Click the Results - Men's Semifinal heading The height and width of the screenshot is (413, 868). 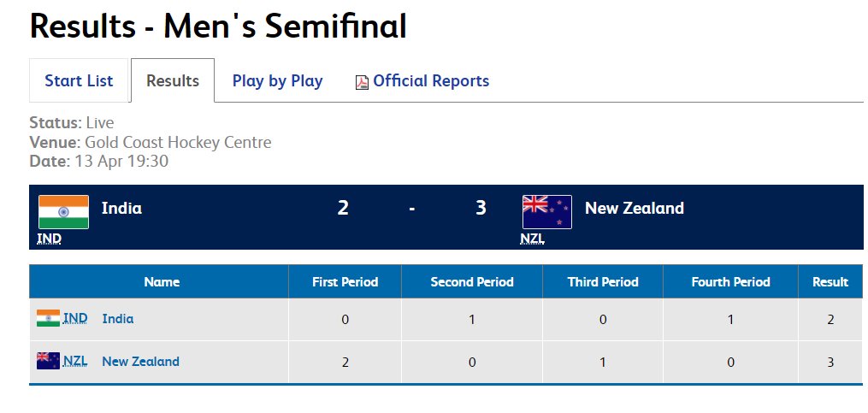[x=218, y=27]
